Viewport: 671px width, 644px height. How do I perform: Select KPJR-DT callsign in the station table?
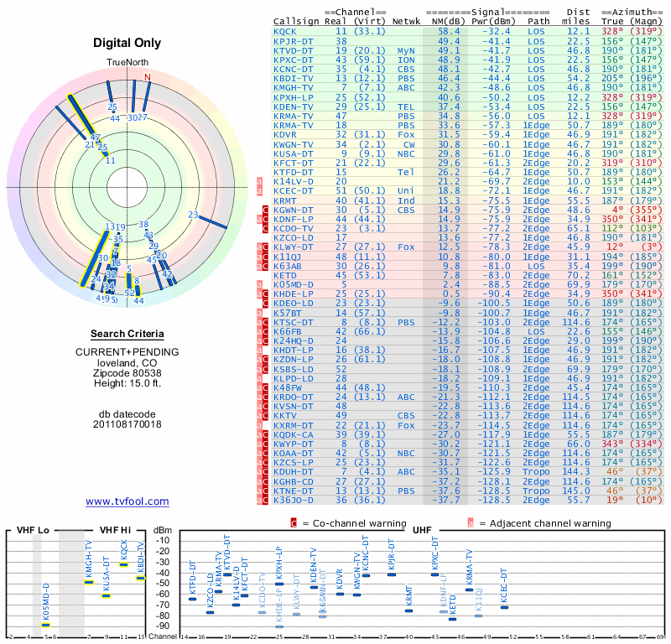pyautogui.click(x=293, y=41)
